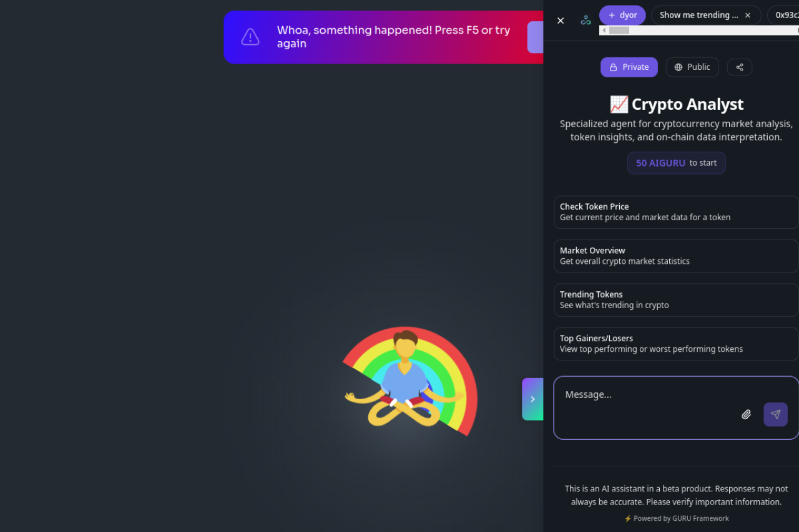Set chat visibility to Private
This screenshot has height=532, width=799.
point(629,67)
